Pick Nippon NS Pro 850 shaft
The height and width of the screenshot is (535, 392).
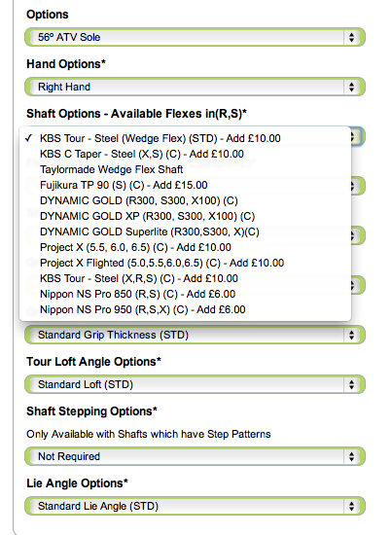pos(185,294)
